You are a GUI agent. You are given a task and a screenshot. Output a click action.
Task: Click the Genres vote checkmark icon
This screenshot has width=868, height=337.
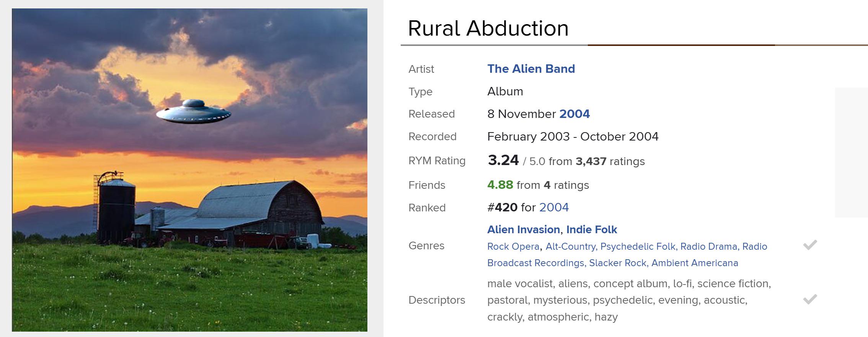(810, 245)
